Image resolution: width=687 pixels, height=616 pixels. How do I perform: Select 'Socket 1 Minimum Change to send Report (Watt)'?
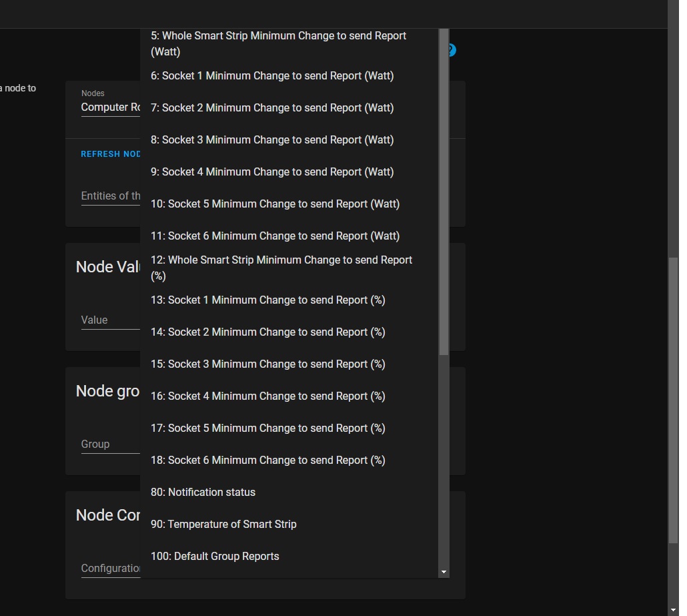(272, 75)
